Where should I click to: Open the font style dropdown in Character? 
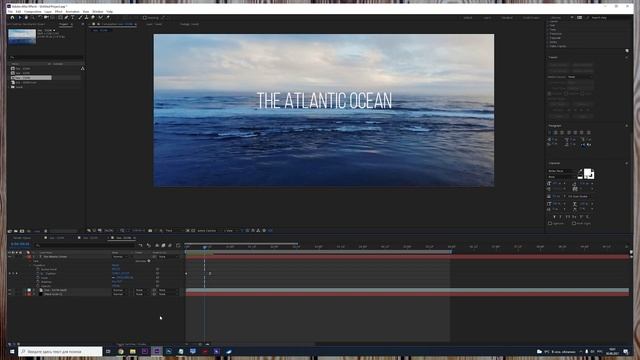coord(562,177)
